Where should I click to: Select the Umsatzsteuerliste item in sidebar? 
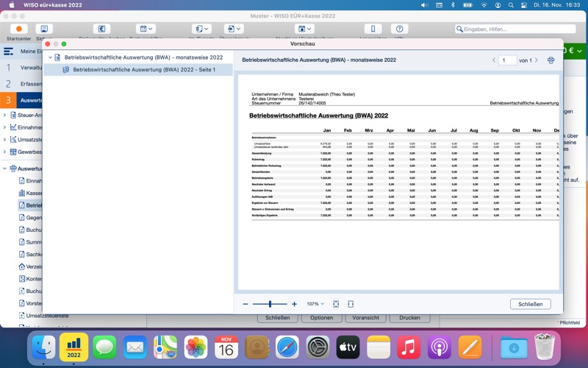pyautogui.click(x=43, y=316)
